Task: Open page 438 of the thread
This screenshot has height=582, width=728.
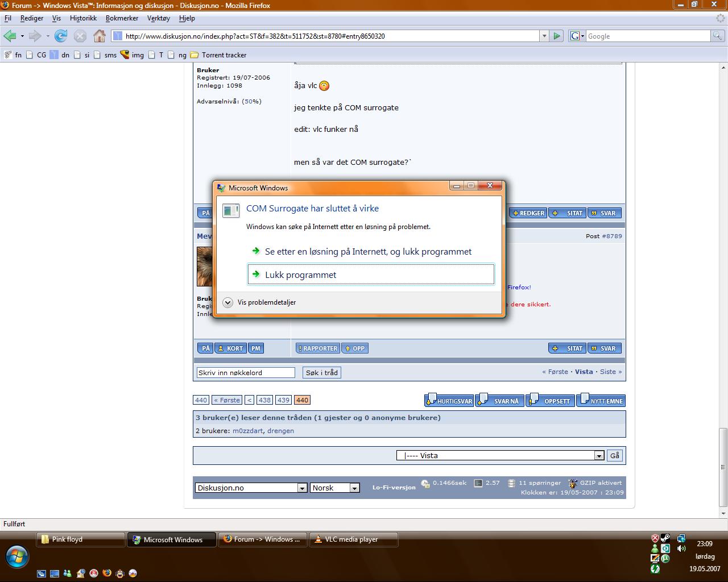Action: click(264, 400)
